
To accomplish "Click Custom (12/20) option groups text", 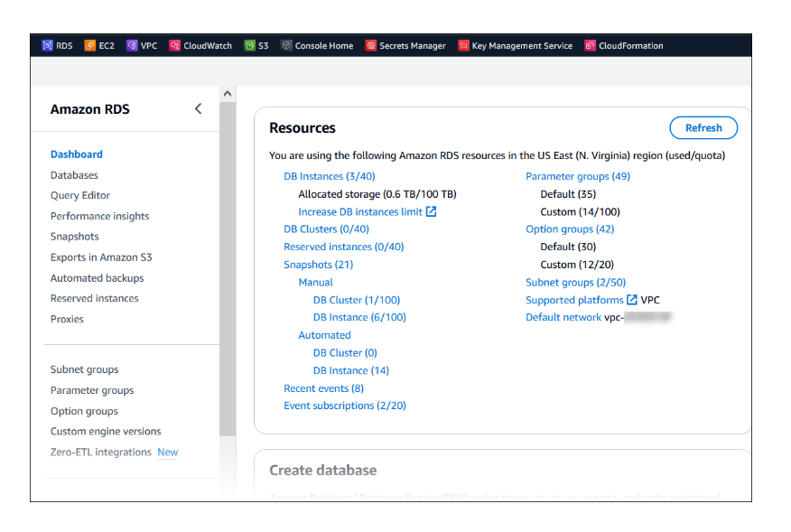I will 577,265.
